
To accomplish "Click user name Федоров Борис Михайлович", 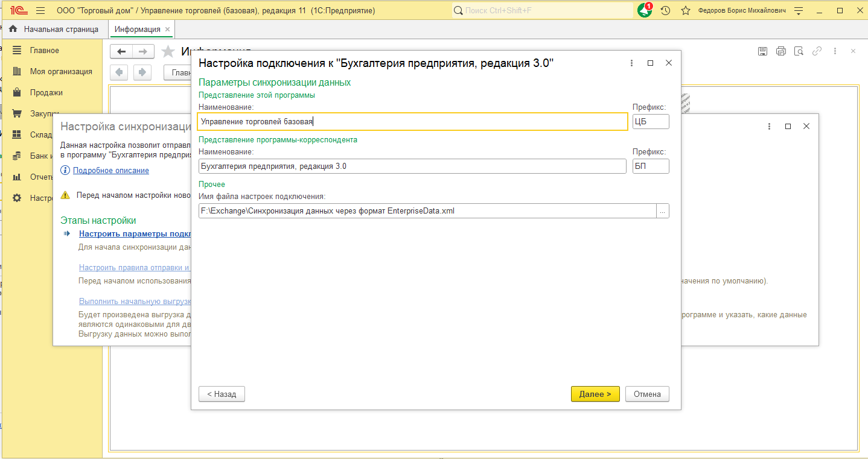I will pos(742,11).
